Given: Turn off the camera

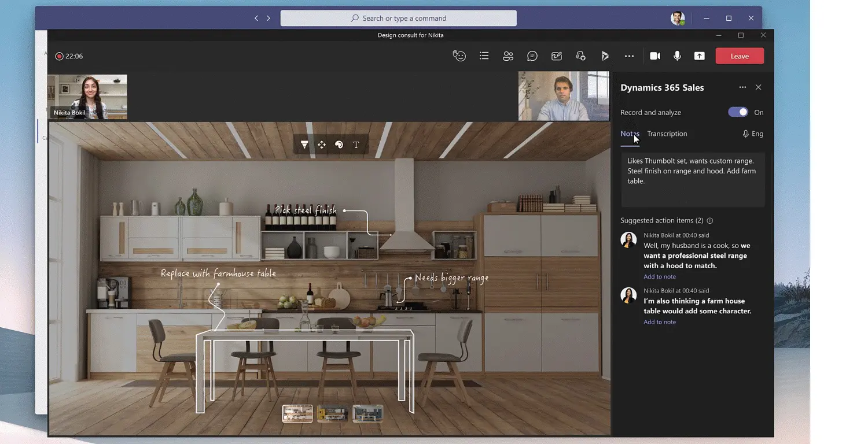Looking at the screenshot, I should [x=654, y=55].
